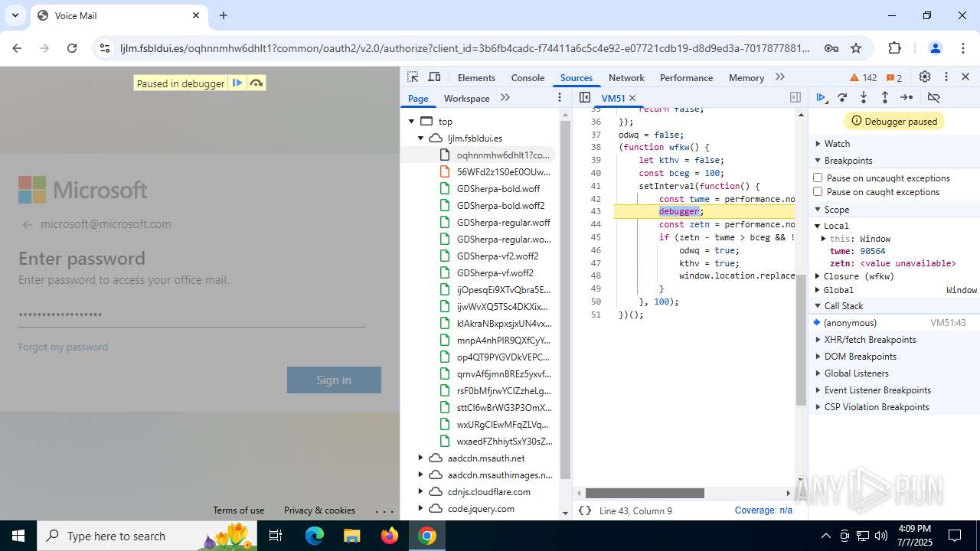Viewport: 980px width, 551px height.
Task: Step out of current function
Action: coord(885,97)
